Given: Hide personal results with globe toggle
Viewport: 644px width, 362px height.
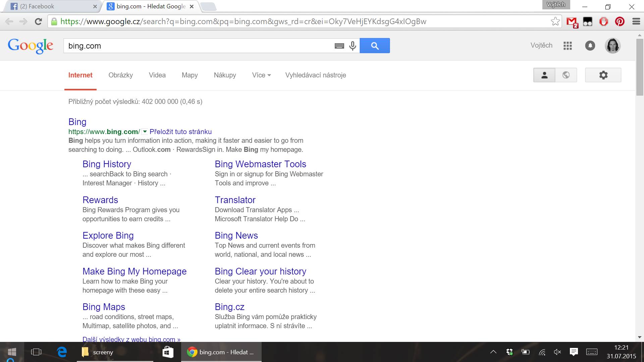Looking at the screenshot, I should point(566,75).
